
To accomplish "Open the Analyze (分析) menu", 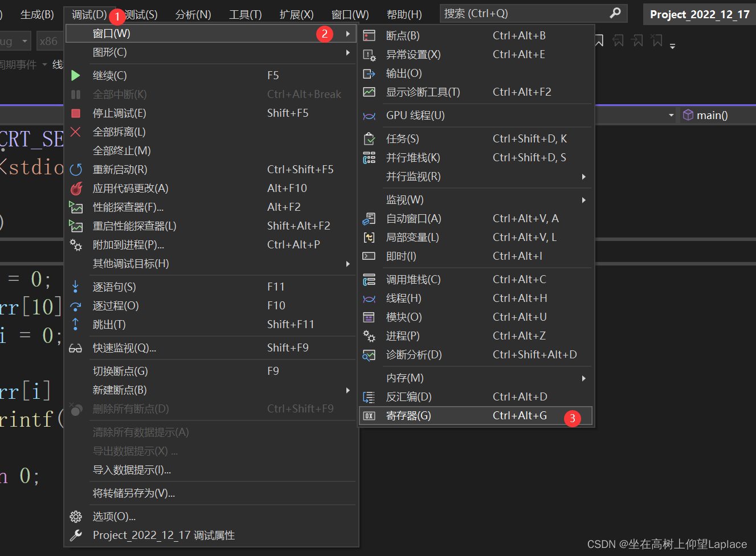I will 193,14.
